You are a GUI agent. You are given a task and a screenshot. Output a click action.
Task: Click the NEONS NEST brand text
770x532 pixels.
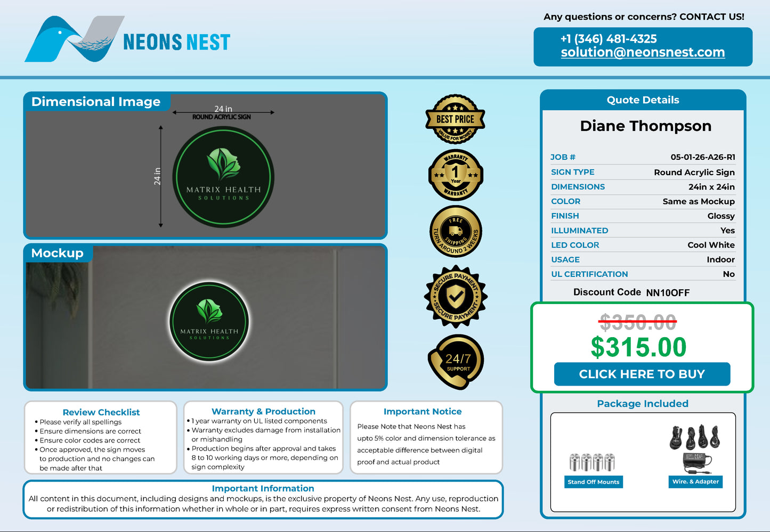[176, 42]
